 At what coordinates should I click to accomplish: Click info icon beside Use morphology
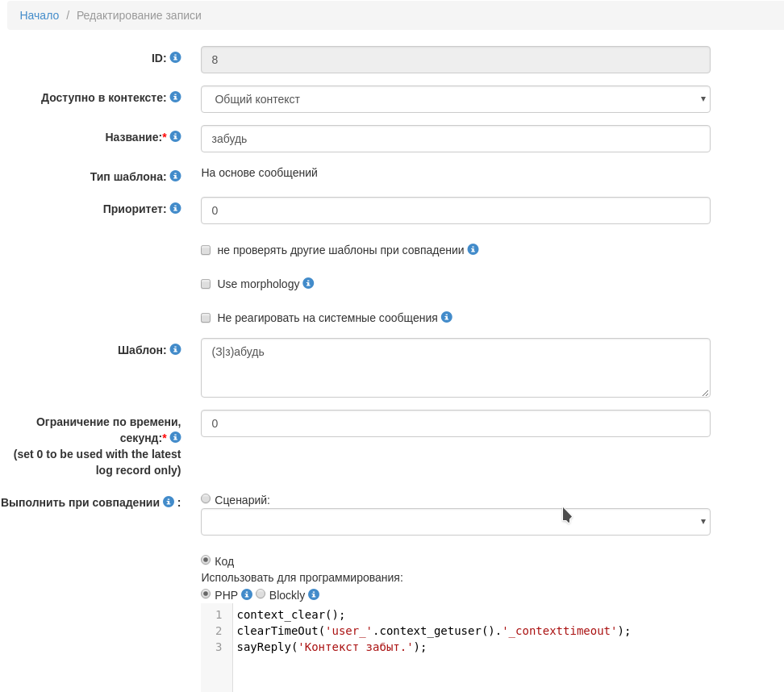pos(308,283)
